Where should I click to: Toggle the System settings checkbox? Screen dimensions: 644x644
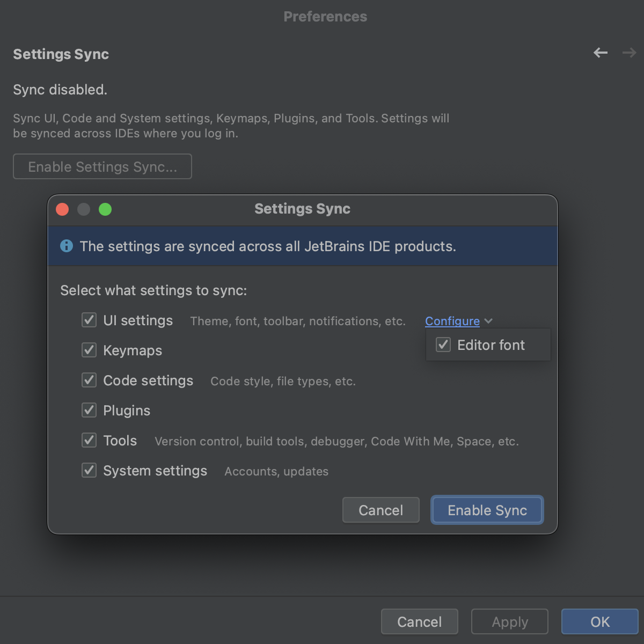coord(89,470)
